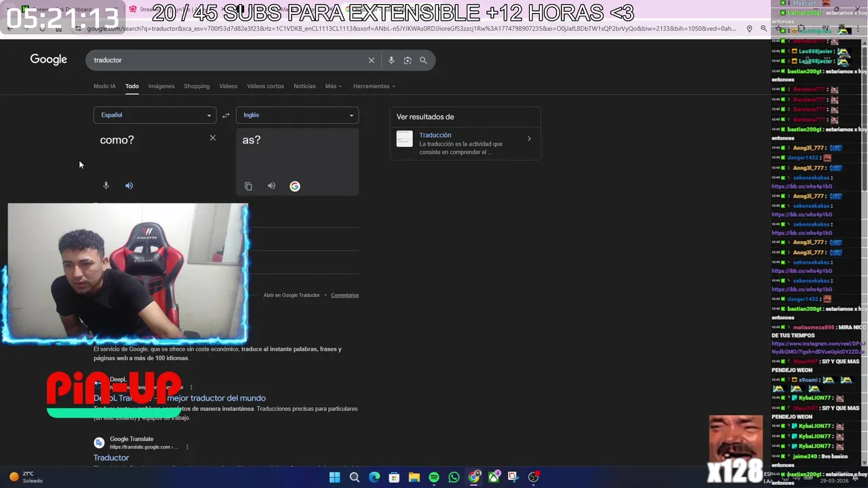Open more options for Google Translate result
Viewport: 868px width, 488px height.
187,447
